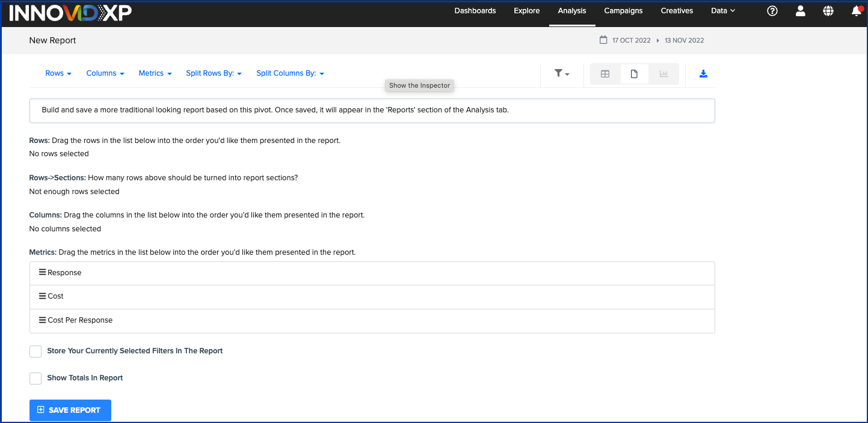868x423 pixels.
Task: Open the Campaigns tab
Action: click(623, 11)
